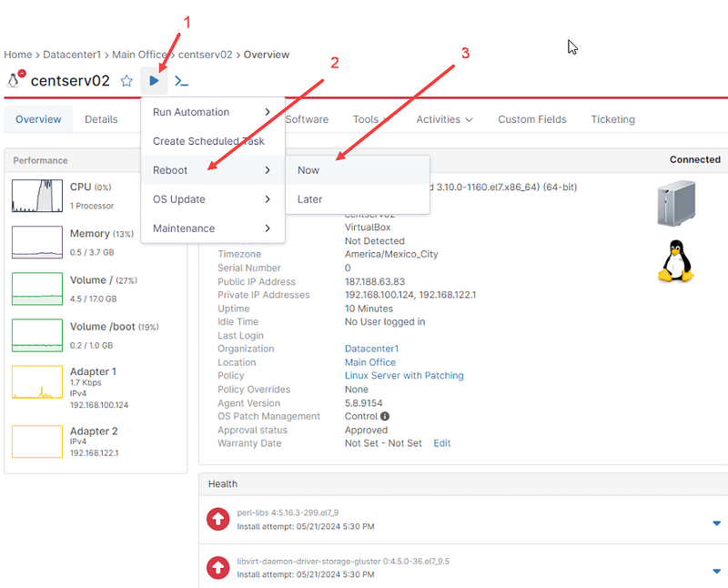The width and height of the screenshot is (728, 588).
Task: Expand the Maintenance submenu
Action: point(212,228)
